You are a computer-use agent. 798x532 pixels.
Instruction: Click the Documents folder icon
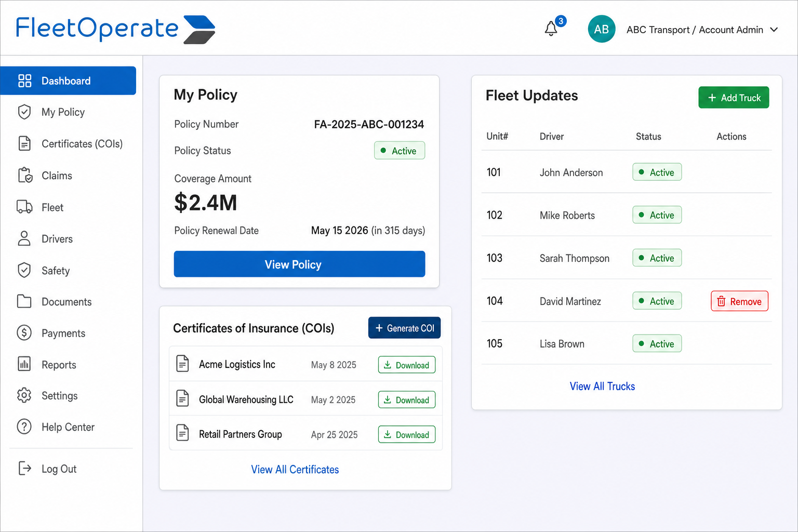click(x=24, y=301)
